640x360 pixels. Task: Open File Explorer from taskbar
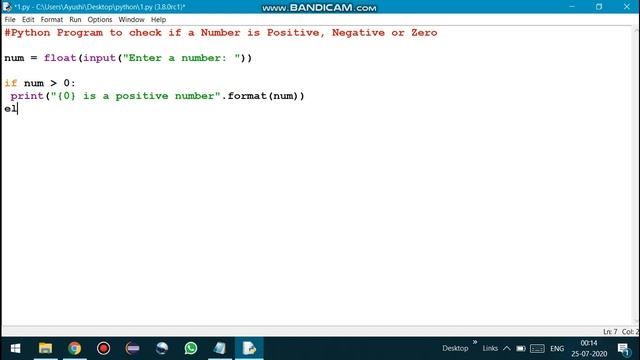pos(45,348)
